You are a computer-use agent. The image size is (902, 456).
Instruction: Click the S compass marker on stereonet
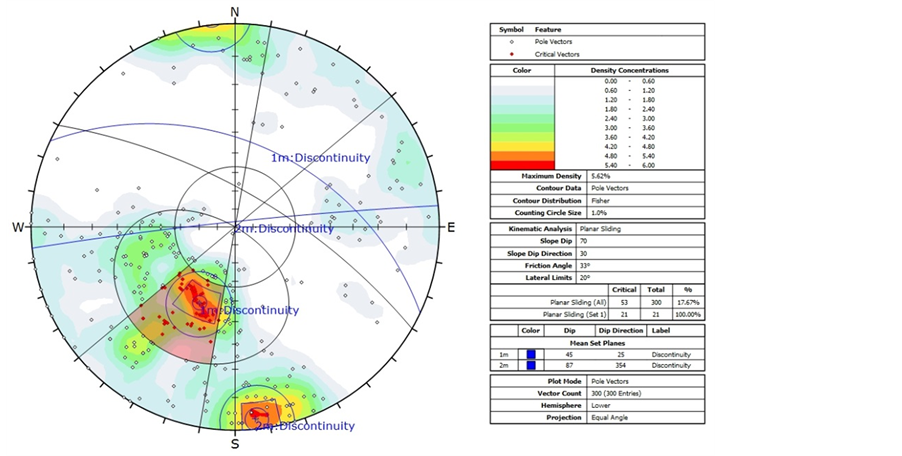[235, 444]
